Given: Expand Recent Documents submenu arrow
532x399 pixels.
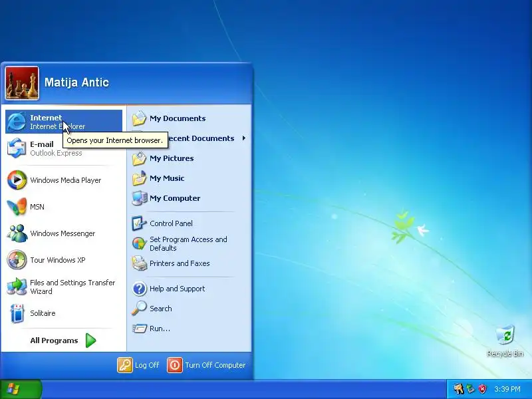Looking at the screenshot, I should (243, 138).
